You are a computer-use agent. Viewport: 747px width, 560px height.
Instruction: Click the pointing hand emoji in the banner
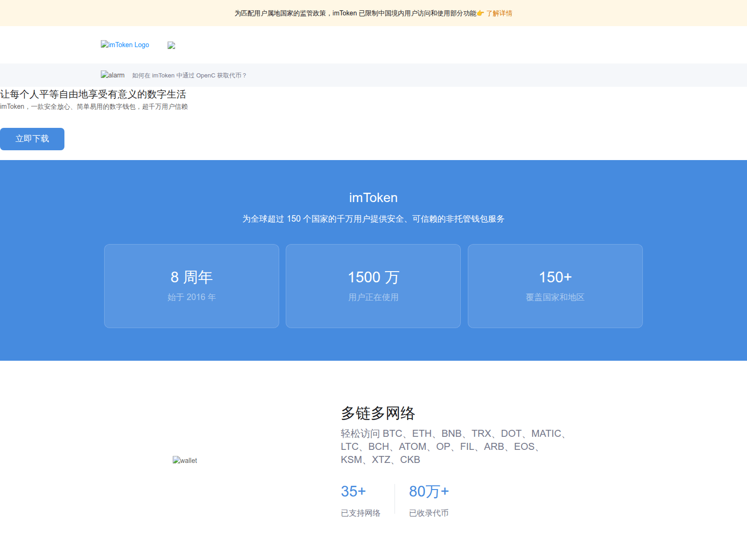(480, 14)
